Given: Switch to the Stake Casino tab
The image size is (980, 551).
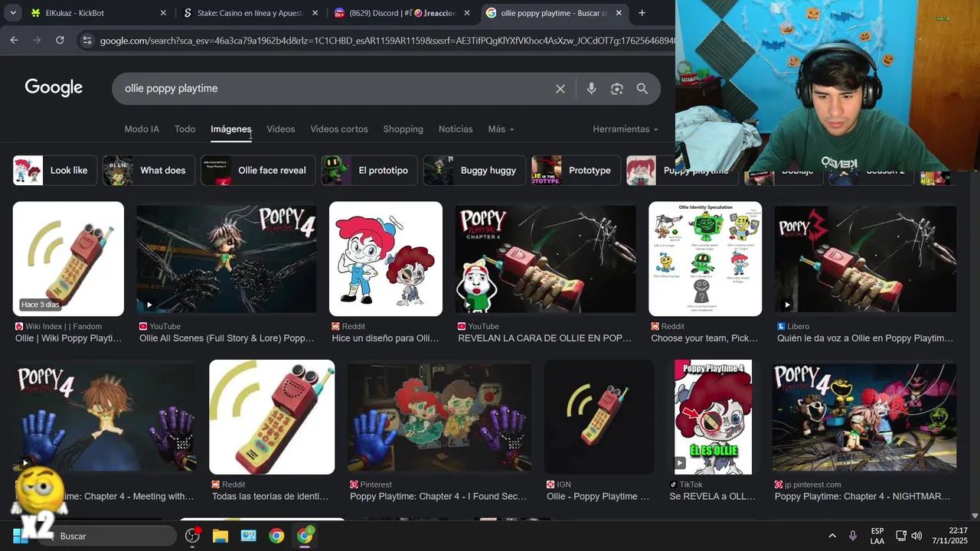Looking at the screenshot, I should coord(250,13).
